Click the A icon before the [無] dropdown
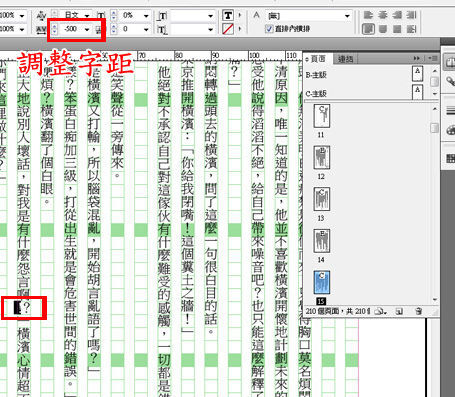Screen dimensions: 455x397 click(256, 15)
